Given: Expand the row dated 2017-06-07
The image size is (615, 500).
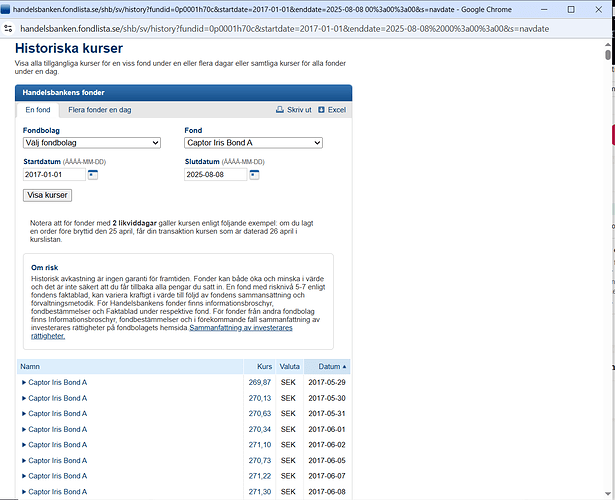Looking at the screenshot, I should pos(24,476).
